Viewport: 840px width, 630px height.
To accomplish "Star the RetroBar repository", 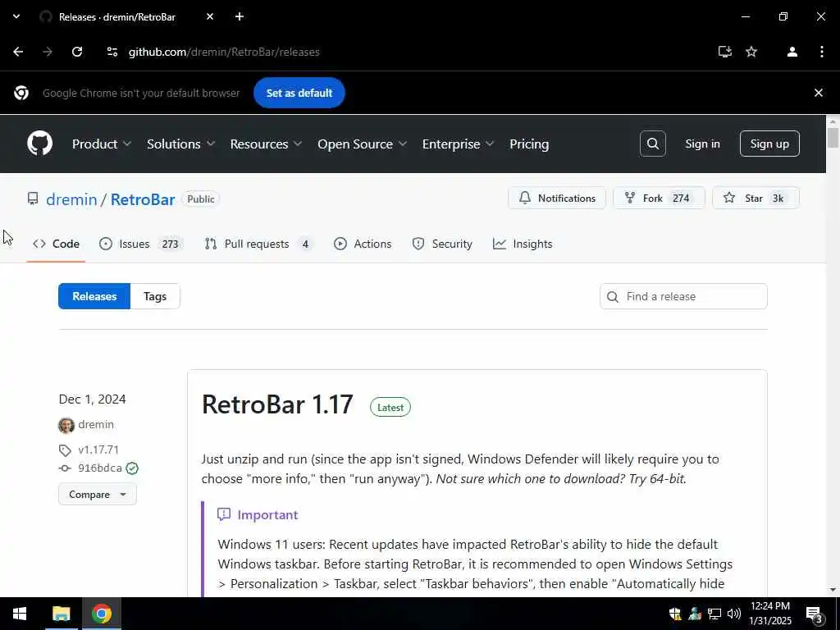I will [756, 199].
